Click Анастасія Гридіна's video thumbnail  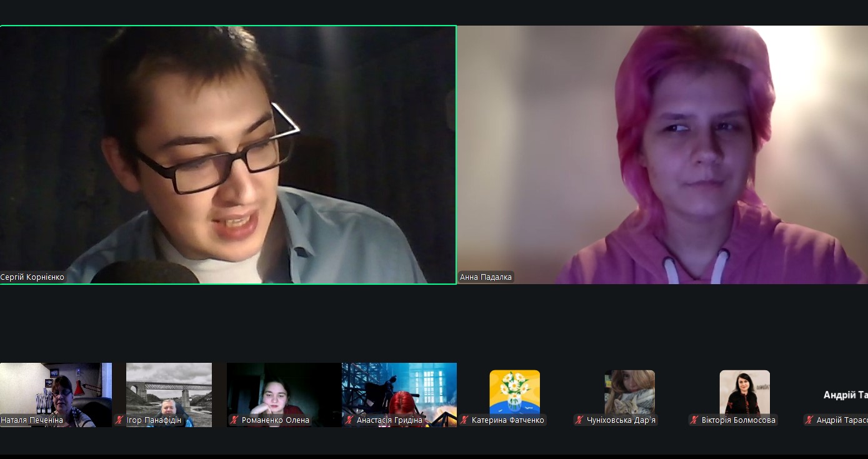(399, 387)
